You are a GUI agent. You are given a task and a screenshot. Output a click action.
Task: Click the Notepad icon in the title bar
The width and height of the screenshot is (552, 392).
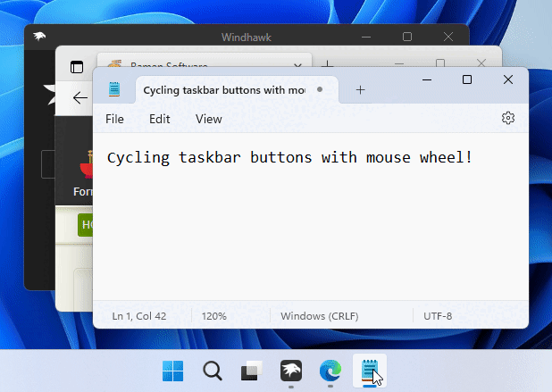tap(114, 89)
